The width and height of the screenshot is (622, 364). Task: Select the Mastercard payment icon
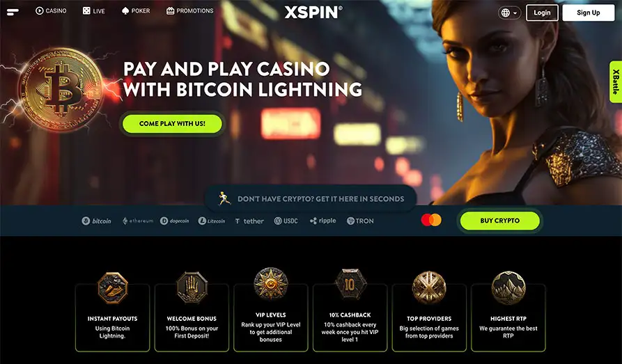(x=431, y=220)
